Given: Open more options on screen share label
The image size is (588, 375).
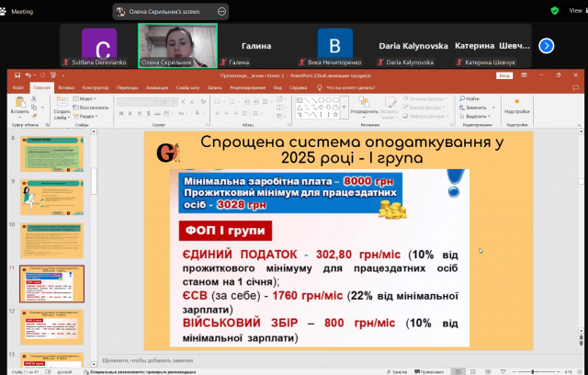Looking at the screenshot, I should coord(223,11).
